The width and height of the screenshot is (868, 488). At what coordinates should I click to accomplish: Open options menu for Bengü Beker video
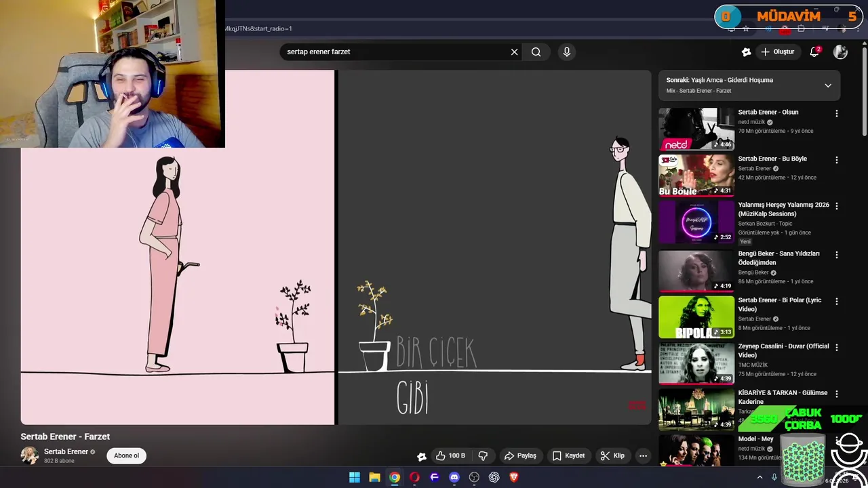pos(836,255)
